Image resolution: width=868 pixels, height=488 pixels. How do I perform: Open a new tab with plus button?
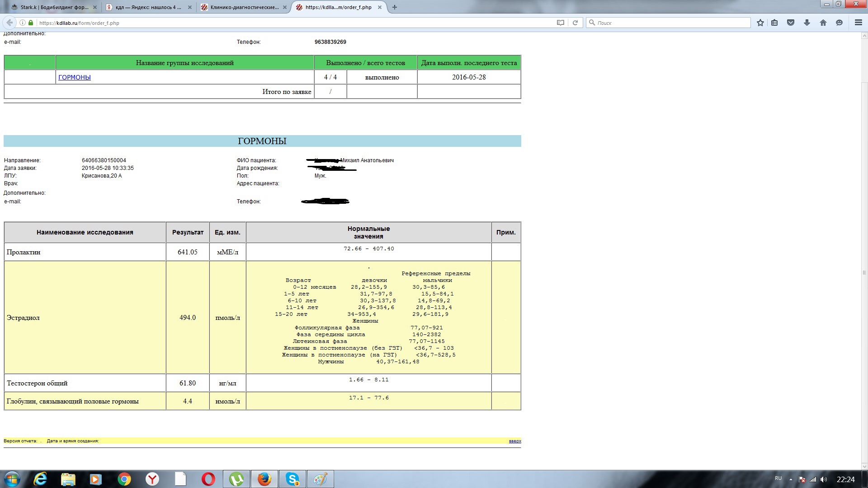coord(395,7)
